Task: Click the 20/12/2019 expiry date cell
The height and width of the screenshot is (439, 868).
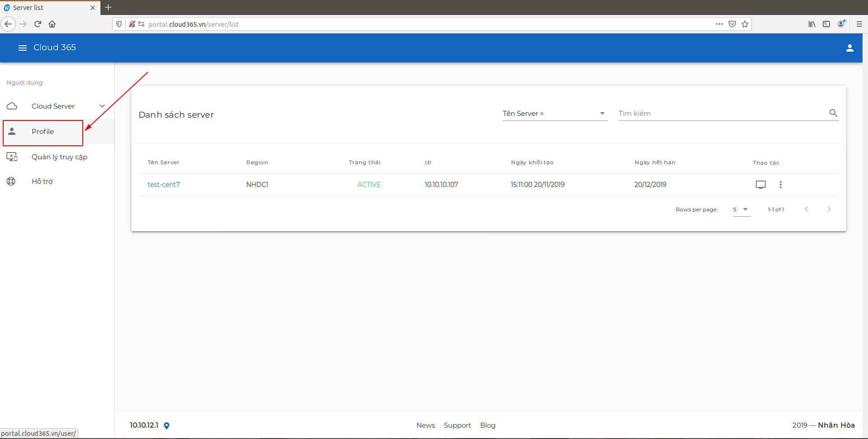Action: tap(650, 185)
